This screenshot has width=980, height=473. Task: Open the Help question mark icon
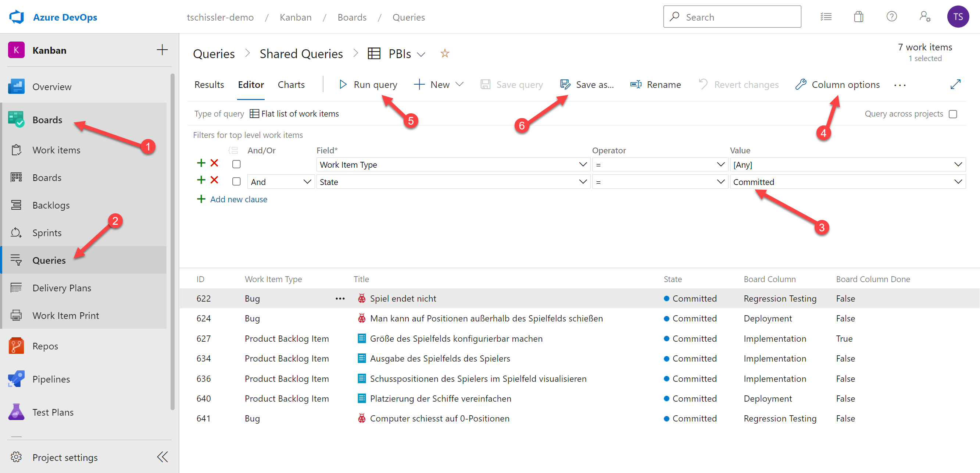[x=891, y=17]
